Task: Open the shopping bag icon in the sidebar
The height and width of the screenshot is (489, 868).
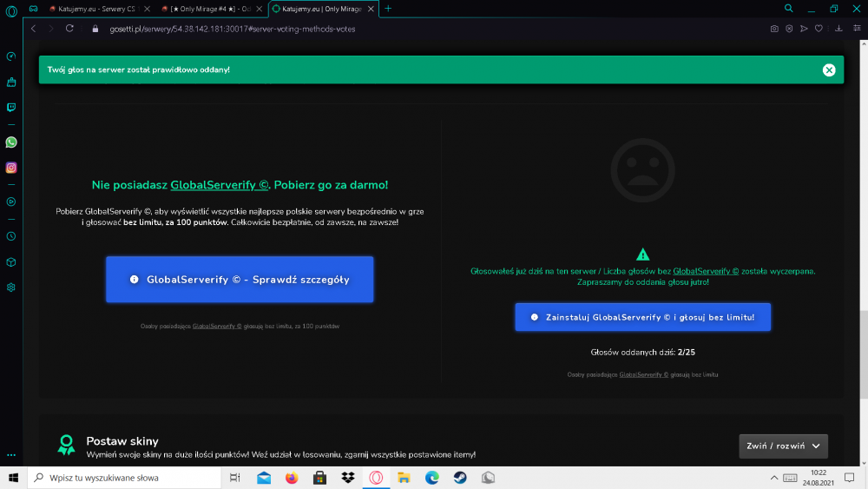Action: coord(11,82)
